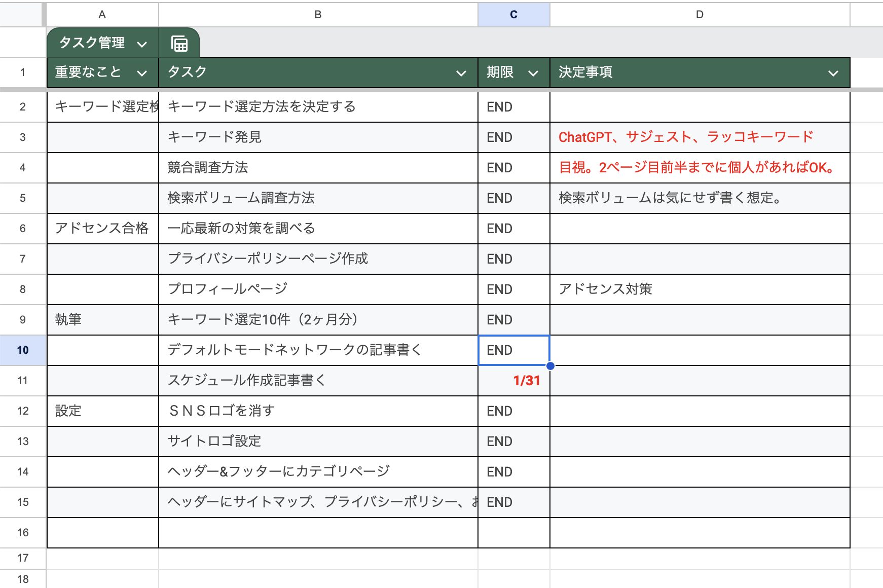This screenshot has width=883, height=588.
Task: Open the 重要なこと column header dropdown
Action: [142, 72]
